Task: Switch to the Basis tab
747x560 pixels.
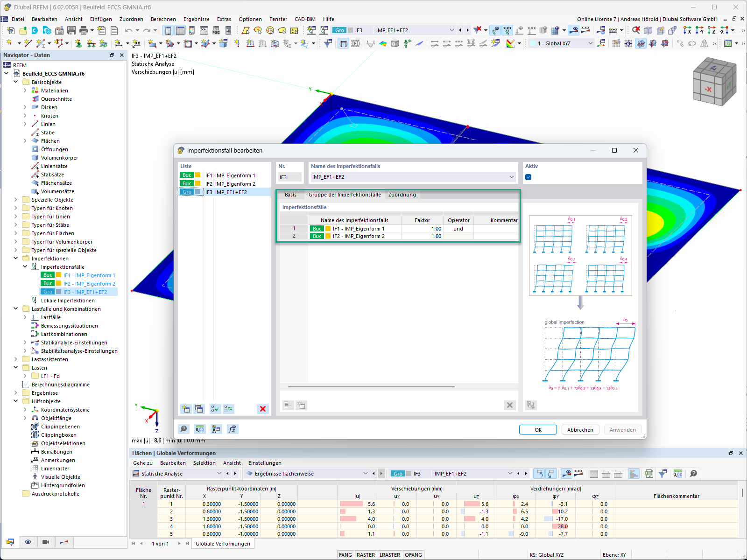Action: click(x=290, y=195)
